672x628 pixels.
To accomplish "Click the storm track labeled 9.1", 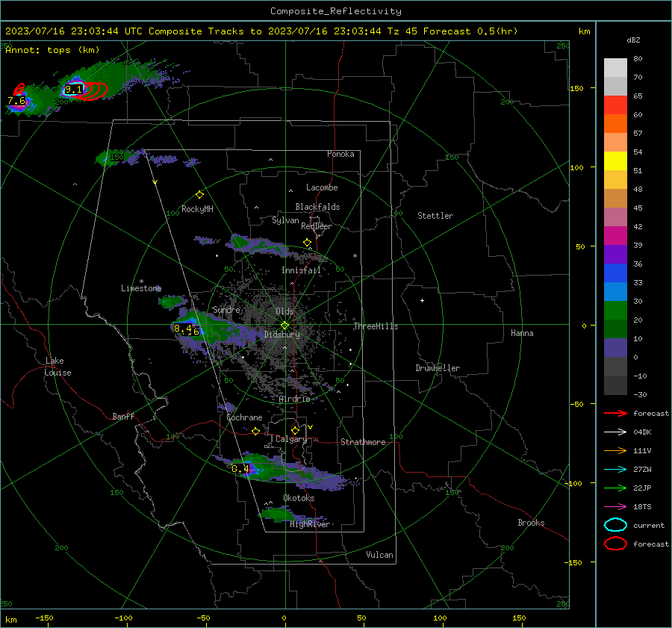I will pos(73,90).
